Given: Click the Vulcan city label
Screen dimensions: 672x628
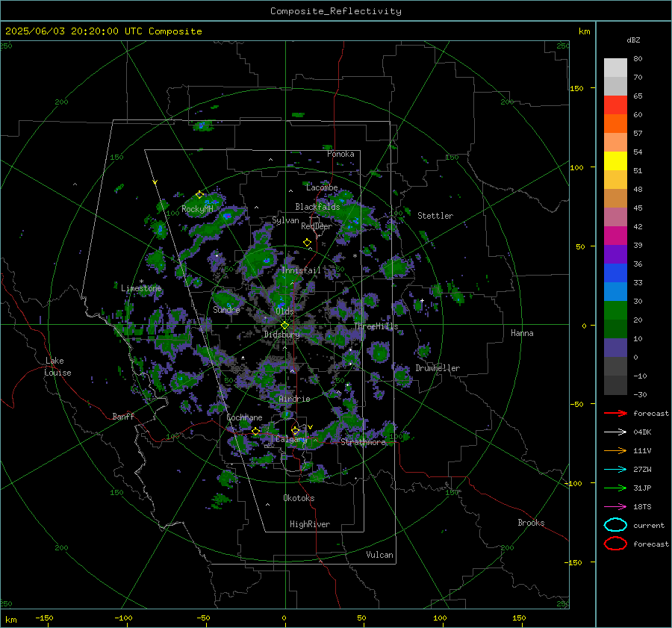Looking at the screenshot, I should (379, 555).
